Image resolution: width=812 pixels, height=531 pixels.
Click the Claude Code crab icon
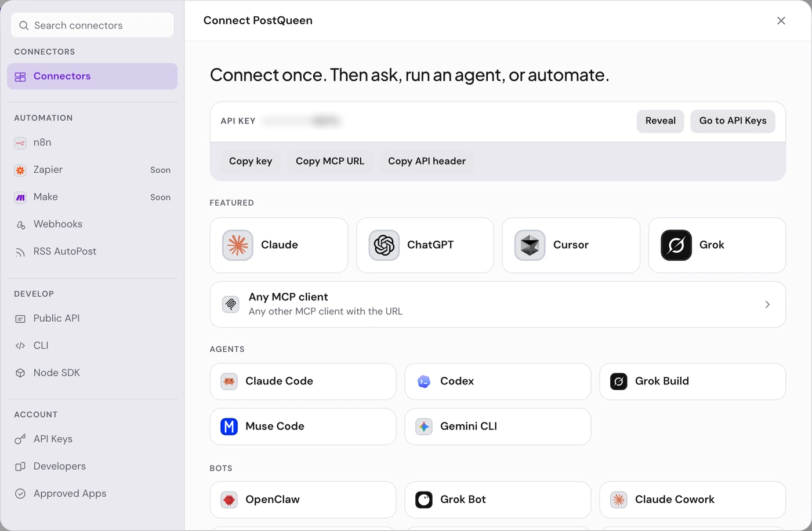point(229,381)
